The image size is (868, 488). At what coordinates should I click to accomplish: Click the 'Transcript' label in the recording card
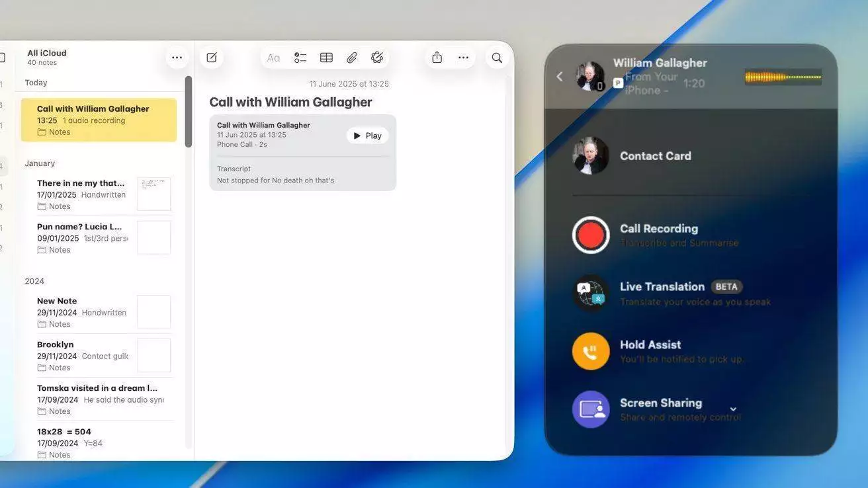tap(234, 169)
